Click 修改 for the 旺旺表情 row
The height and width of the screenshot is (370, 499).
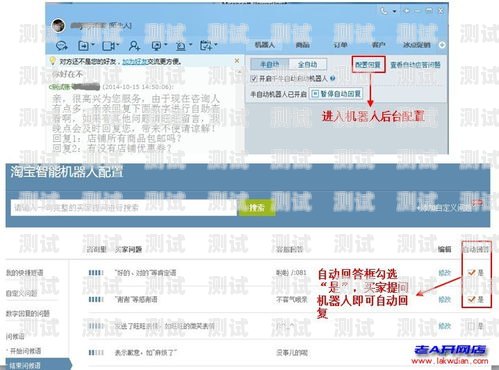pyautogui.click(x=445, y=326)
